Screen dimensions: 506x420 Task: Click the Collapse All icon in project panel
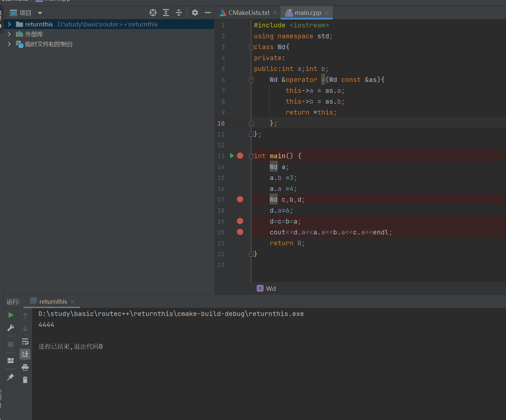pos(179,13)
